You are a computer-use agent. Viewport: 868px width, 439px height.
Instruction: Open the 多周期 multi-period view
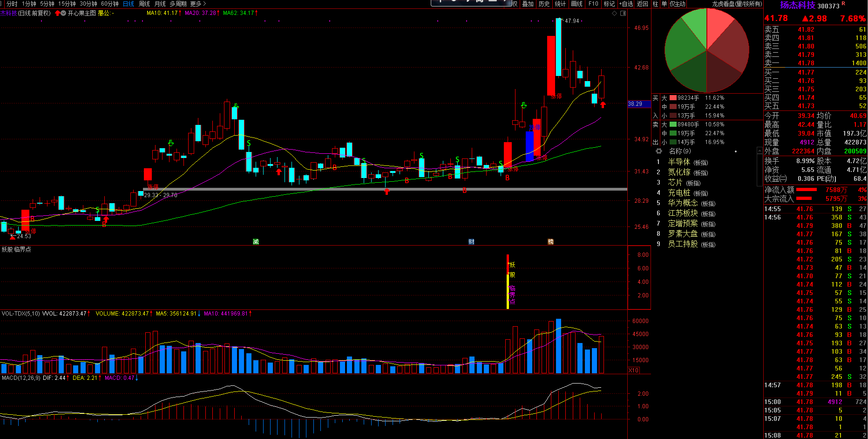pyautogui.click(x=178, y=4)
